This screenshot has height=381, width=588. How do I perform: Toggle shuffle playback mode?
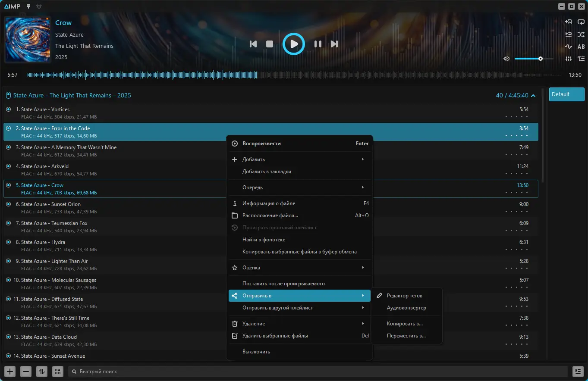point(581,34)
